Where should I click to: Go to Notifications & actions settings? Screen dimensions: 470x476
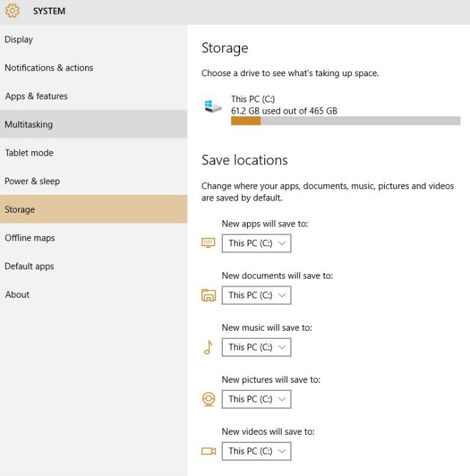[49, 68]
